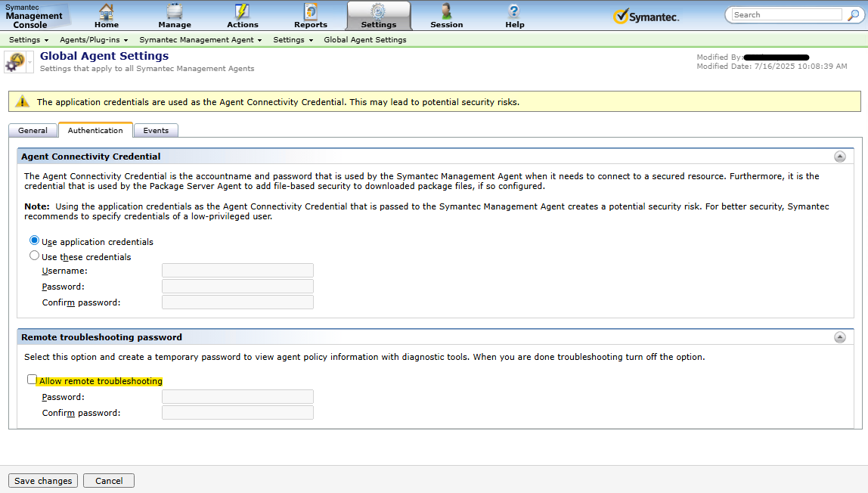The width and height of the screenshot is (868, 493).
Task: Collapse the Remote troubleshooting password section
Action: tap(840, 337)
